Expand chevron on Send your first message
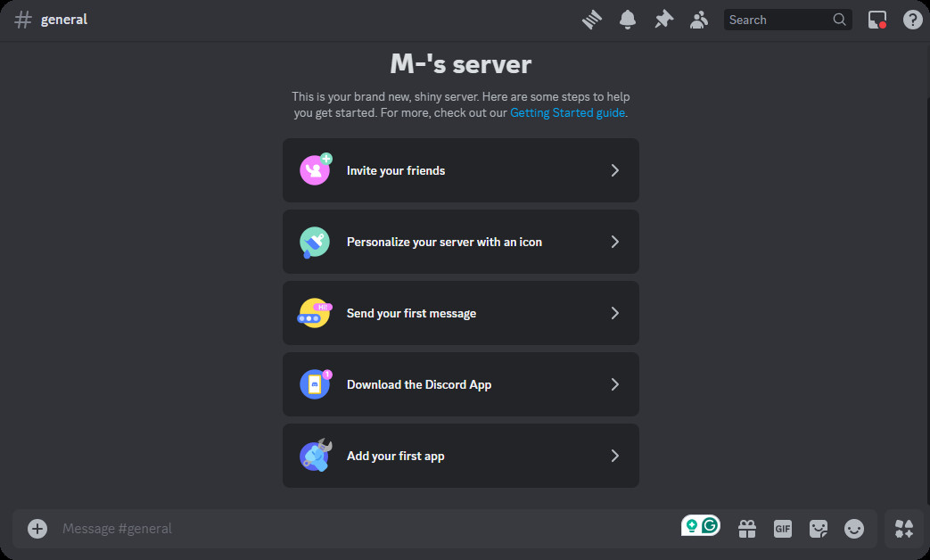 click(x=615, y=313)
